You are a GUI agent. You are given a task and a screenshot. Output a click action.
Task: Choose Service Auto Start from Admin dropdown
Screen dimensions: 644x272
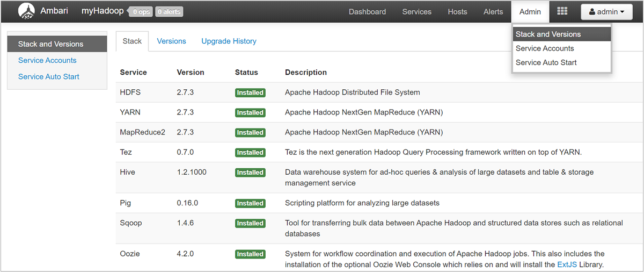pyautogui.click(x=546, y=62)
